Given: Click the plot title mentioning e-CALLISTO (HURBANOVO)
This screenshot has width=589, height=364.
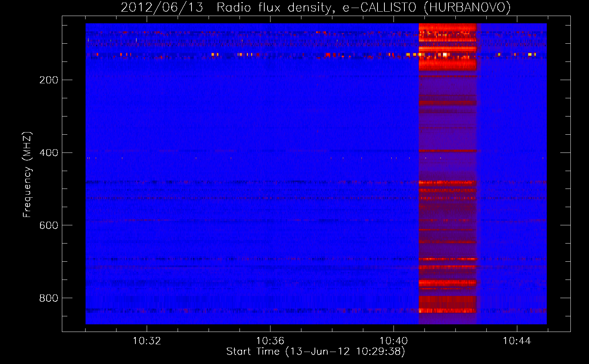Looking at the screenshot, I should (316, 7).
